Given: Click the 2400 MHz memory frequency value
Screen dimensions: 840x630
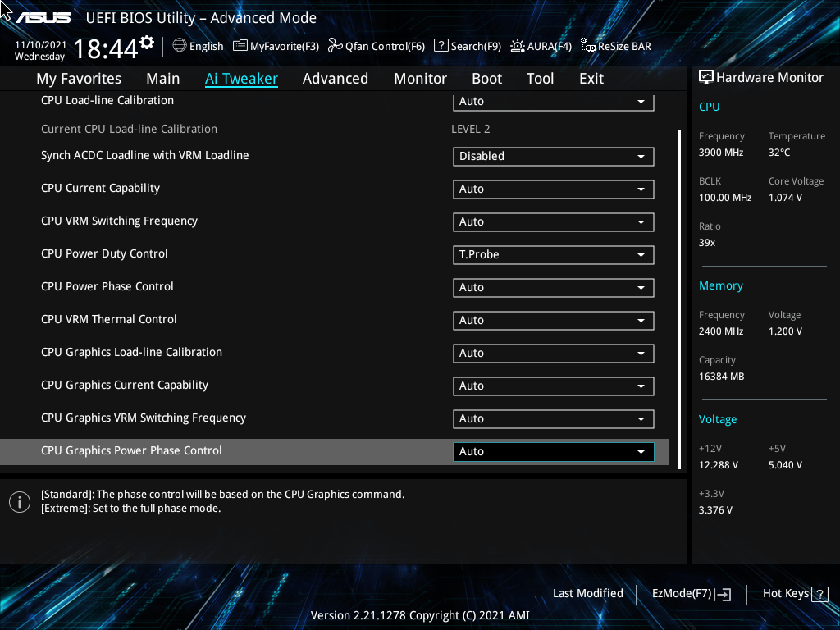Looking at the screenshot, I should (x=720, y=331).
